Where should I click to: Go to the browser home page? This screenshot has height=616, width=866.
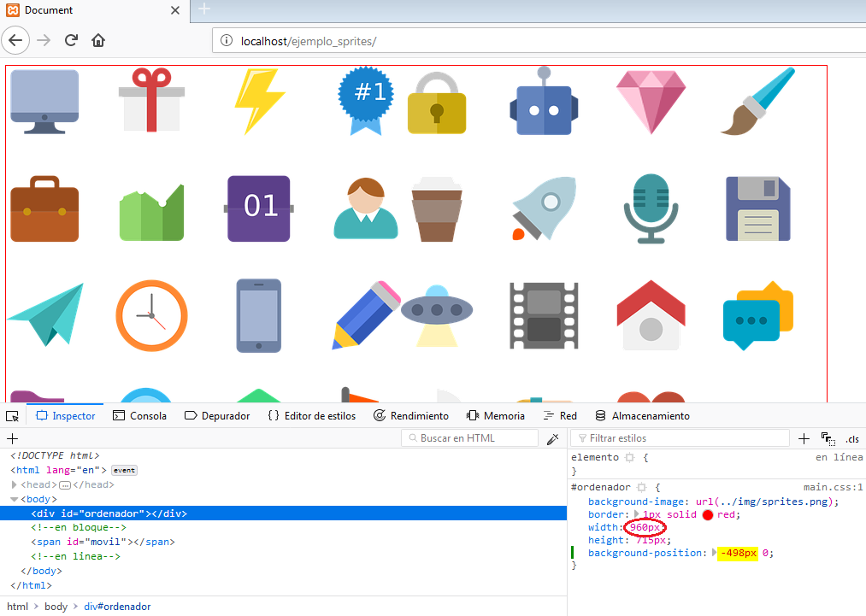click(x=98, y=40)
